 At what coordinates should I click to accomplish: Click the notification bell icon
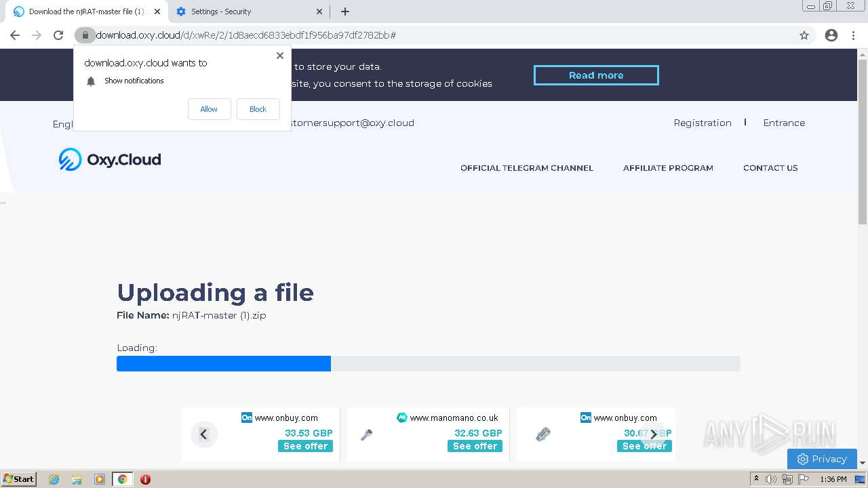[91, 81]
